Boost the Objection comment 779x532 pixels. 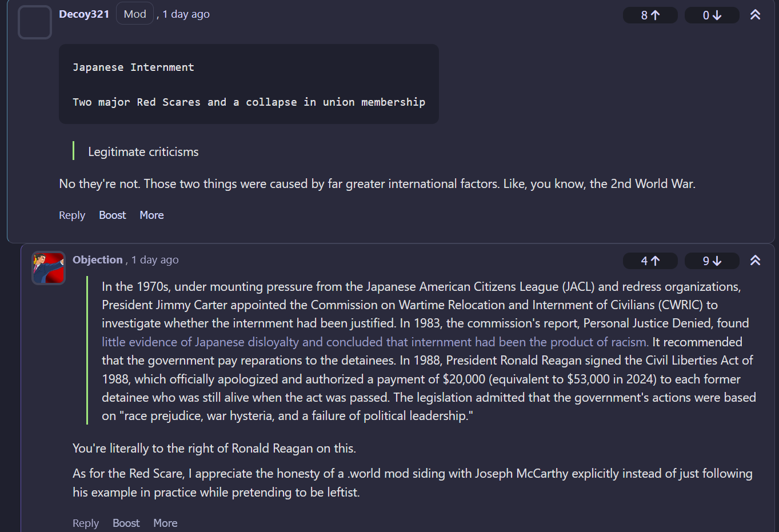click(x=126, y=523)
